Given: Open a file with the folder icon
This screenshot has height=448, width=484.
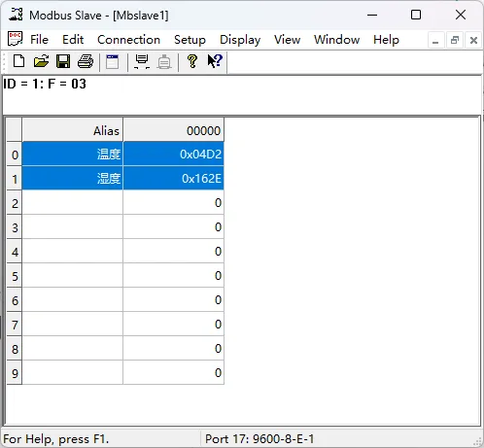Looking at the screenshot, I should (41, 61).
